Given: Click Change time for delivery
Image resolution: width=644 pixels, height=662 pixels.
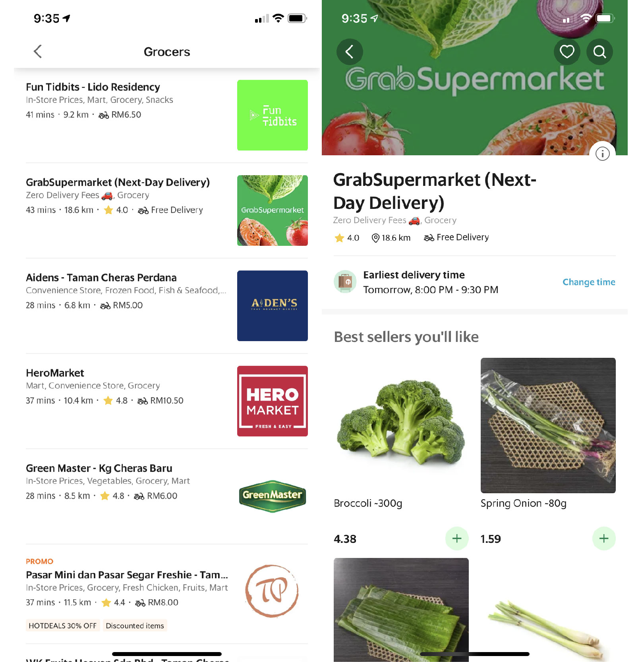Looking at the screenshot, I should pos(589,282).
